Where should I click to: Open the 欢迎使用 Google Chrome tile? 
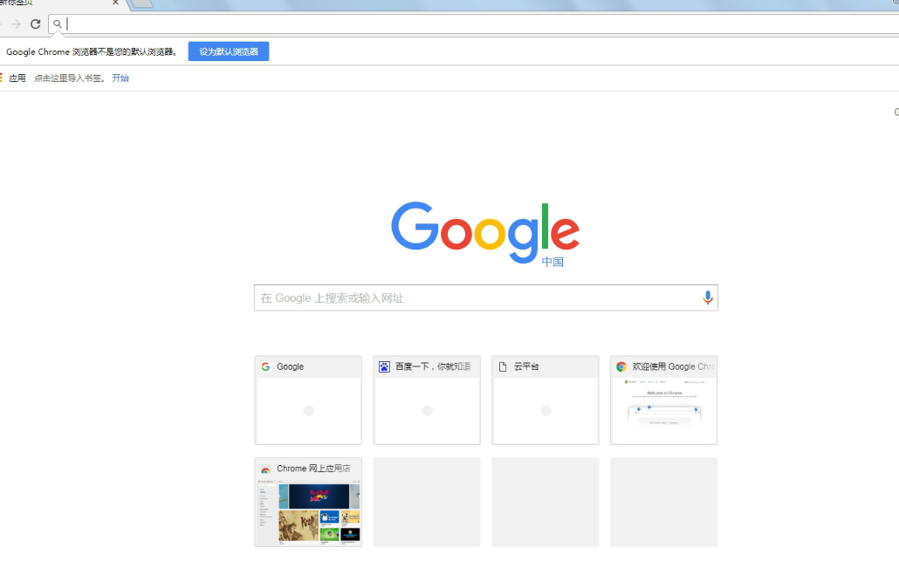tap(664, 400)
